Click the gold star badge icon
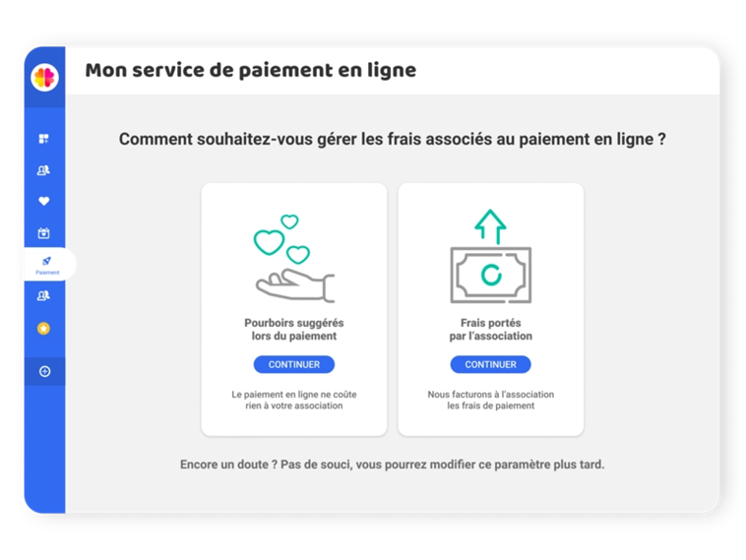The image size is (746, 560). pos(44,329)
